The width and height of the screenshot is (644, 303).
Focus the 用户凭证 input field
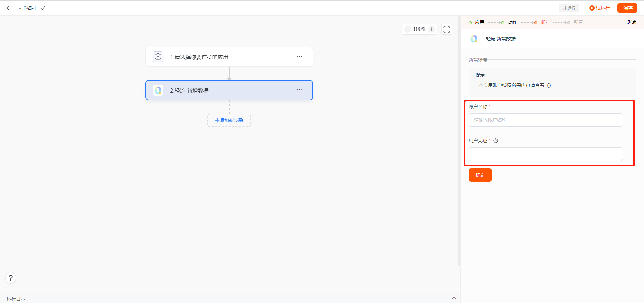545,154
